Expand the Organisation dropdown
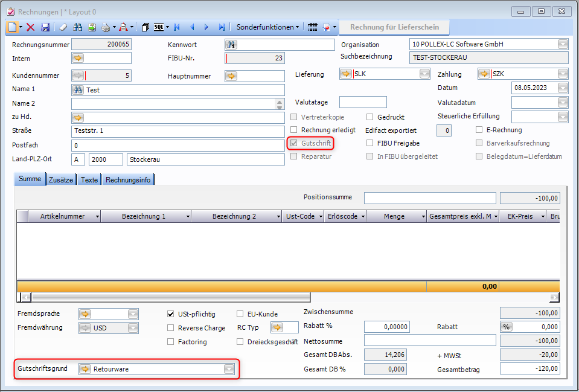The width and height of the screenshot is (579, 392). tap(563, 44)
